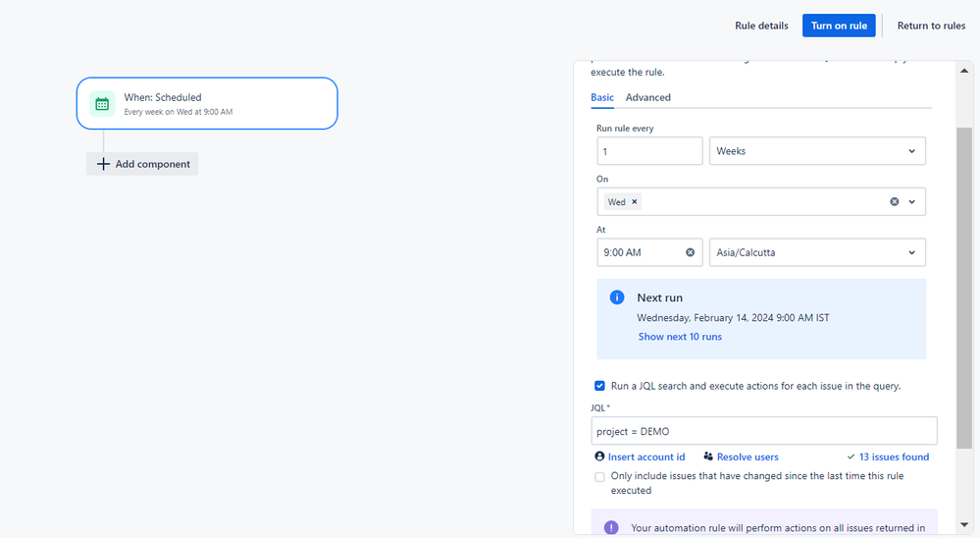Click the plus icon beside Add component
980x538 pixels.
pos(103,164)
